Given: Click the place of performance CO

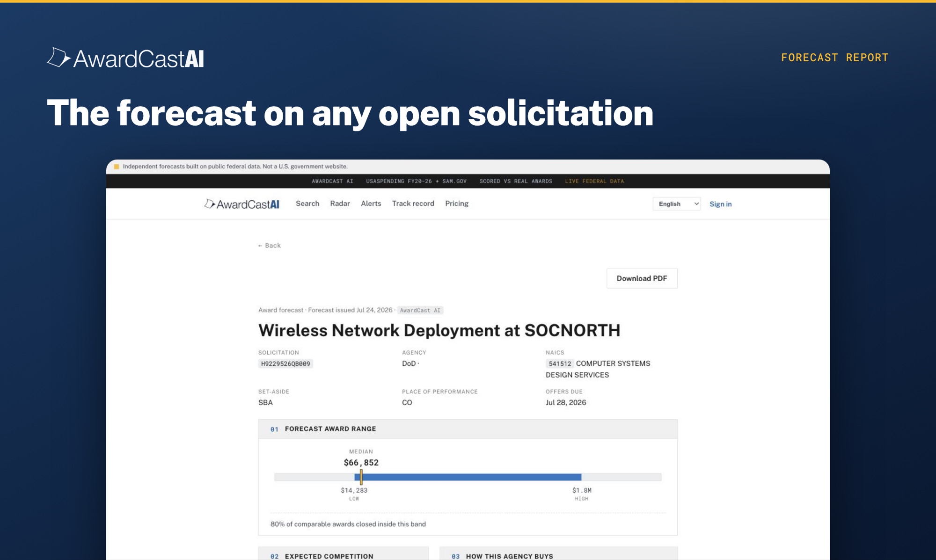Looking at the screenshot, I should coord(407,402).
